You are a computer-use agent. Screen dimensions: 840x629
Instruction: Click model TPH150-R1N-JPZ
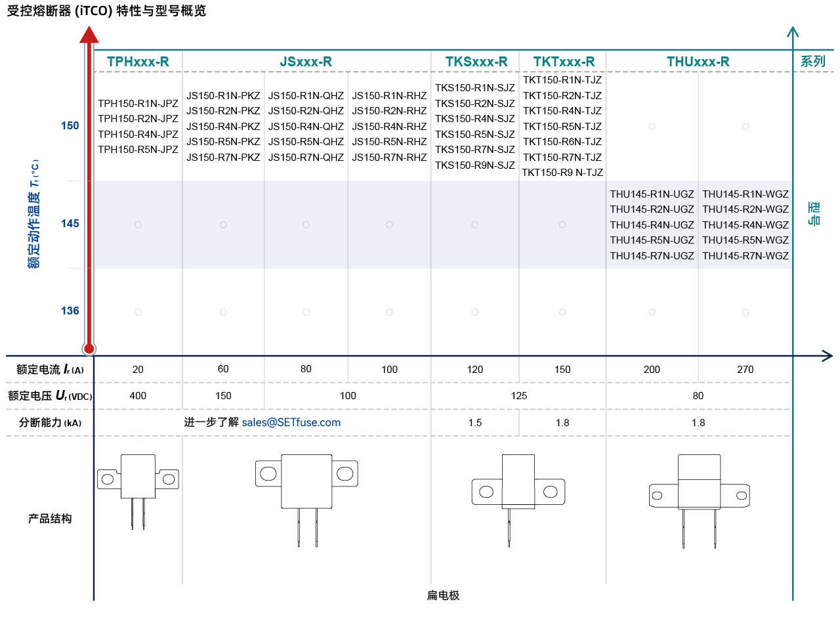click(138, 104)
